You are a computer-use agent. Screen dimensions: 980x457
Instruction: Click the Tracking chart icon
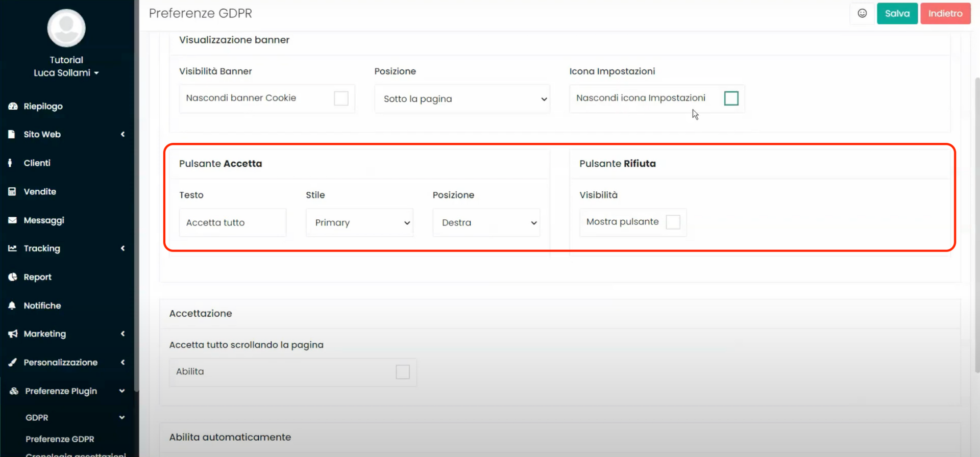coord(13,248)
